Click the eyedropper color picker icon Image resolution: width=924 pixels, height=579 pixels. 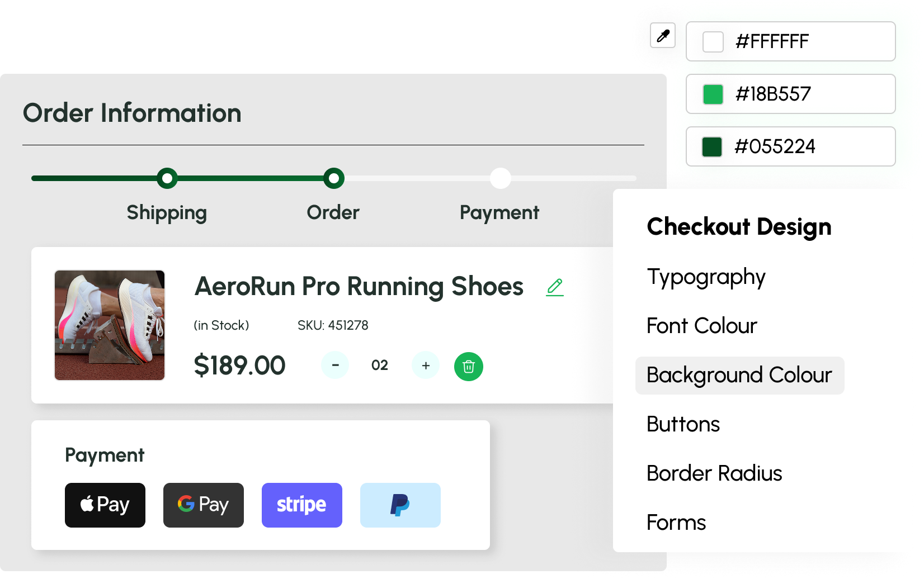pos(663,36)
